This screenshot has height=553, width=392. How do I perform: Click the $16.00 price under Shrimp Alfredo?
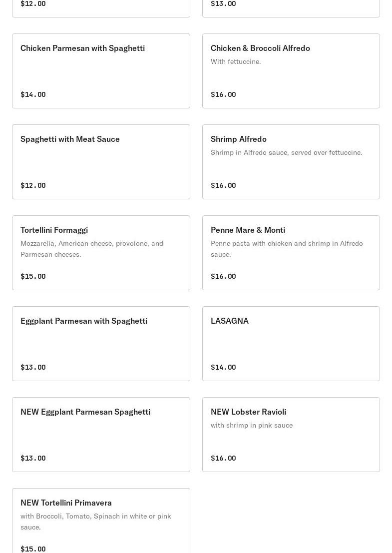point(223,185)
